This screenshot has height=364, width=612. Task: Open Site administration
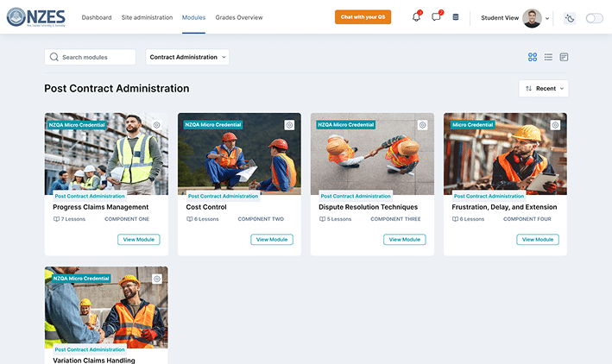point(147,17)
